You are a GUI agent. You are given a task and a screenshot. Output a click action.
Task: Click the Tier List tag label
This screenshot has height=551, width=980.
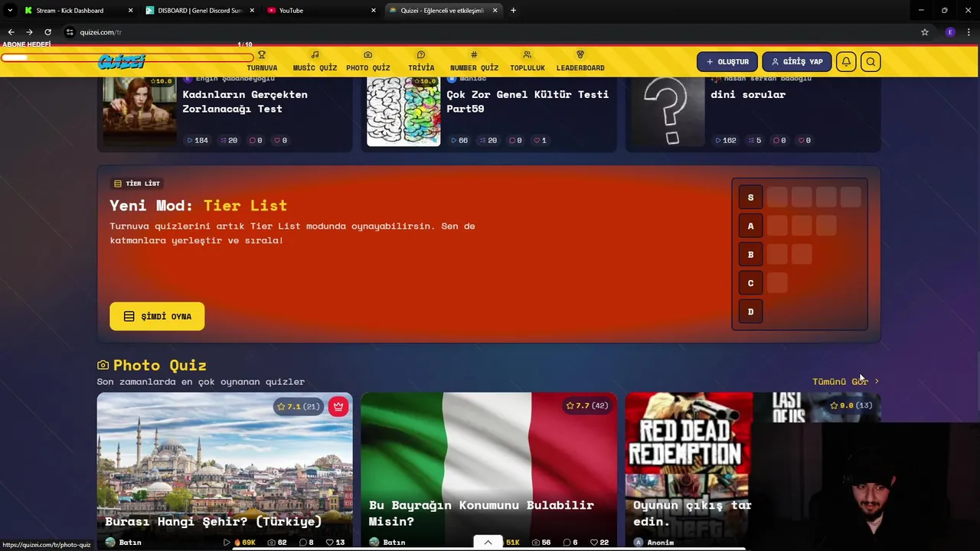[136, 184]
